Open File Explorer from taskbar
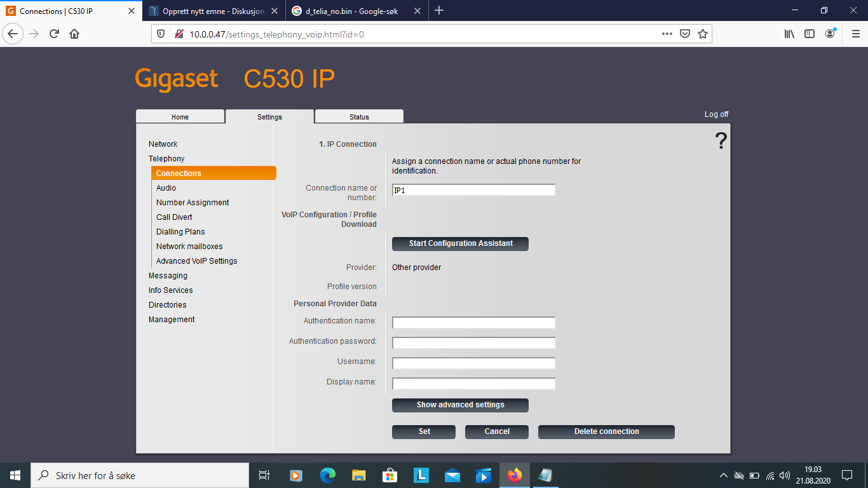Image resolution: width=868 pixels, height=488 pixels. 359,475
